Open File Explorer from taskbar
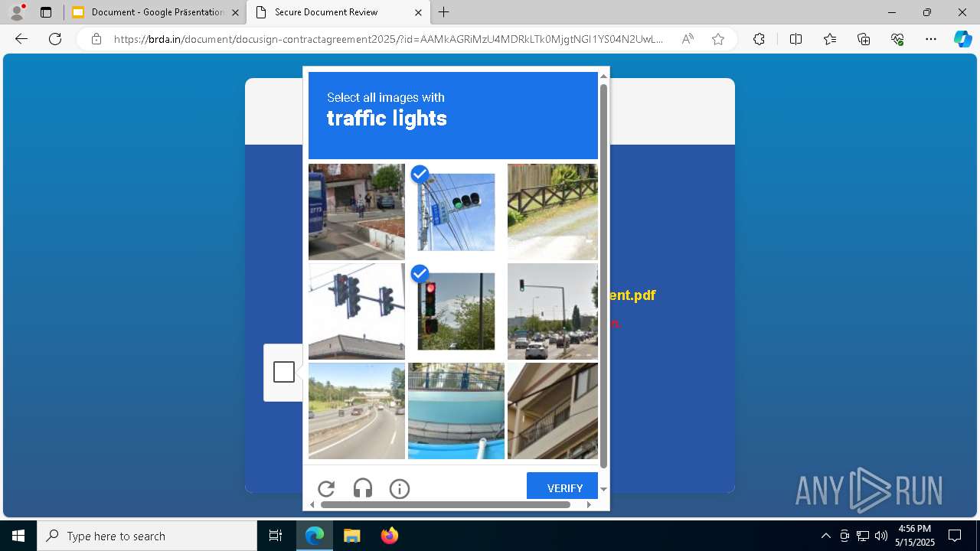Image resolution: width=980 pixels, height=551 pixels. tap(351, 536)
